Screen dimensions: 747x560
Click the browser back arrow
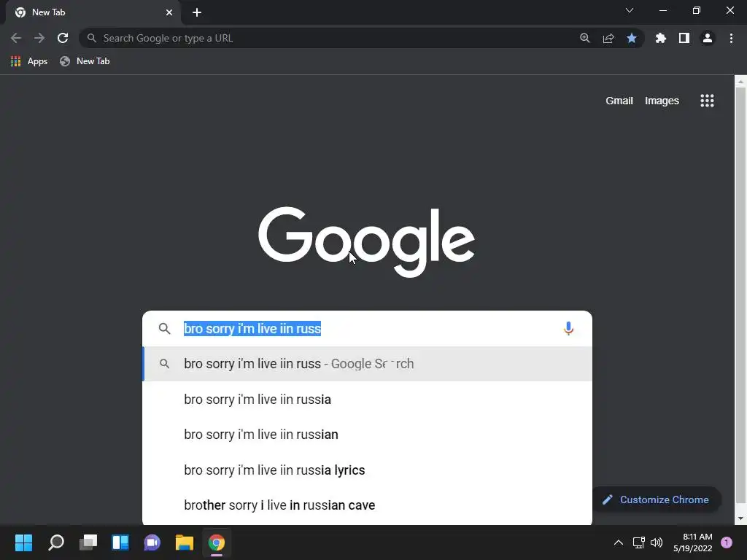[16, 38]
